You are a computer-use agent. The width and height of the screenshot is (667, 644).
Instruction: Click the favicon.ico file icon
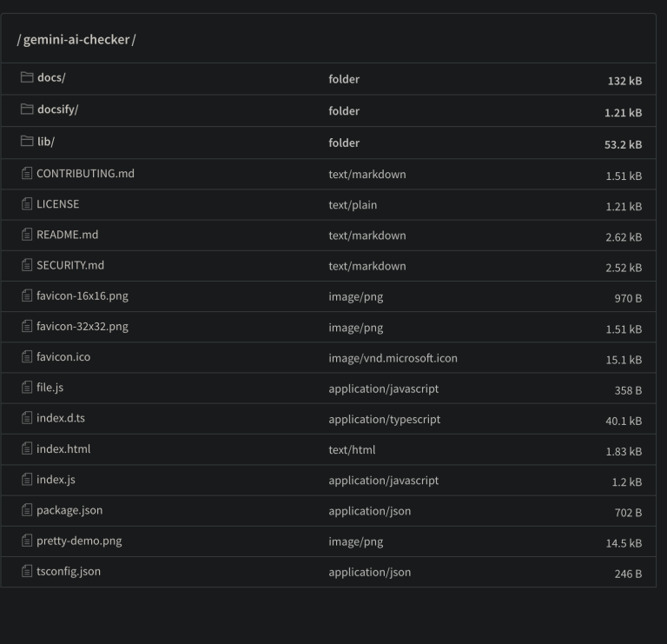27,357
